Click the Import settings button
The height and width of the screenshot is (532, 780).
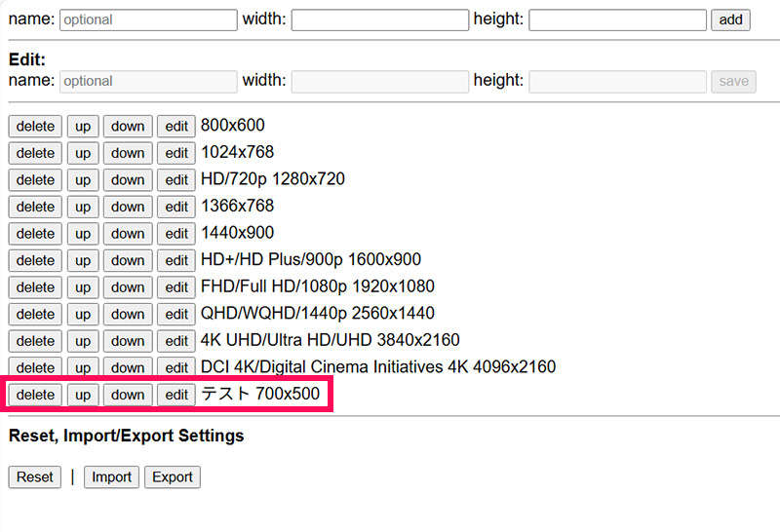coord(111,477)
